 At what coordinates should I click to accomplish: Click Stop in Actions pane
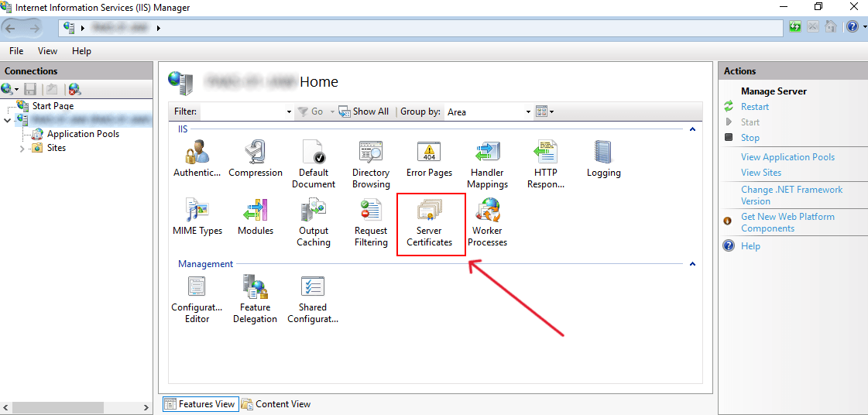pyautogui.click(x=750, y=138)
